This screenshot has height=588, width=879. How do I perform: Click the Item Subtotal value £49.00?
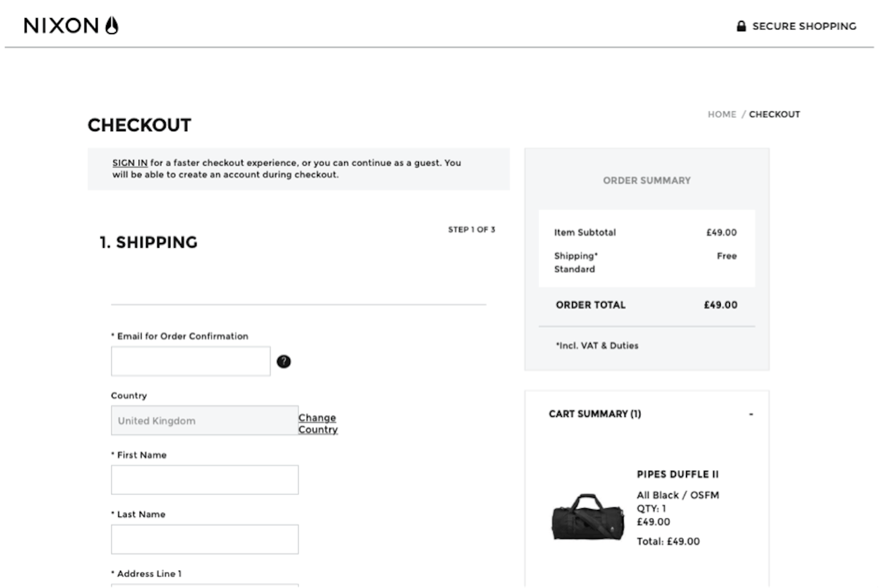point(721,233)
